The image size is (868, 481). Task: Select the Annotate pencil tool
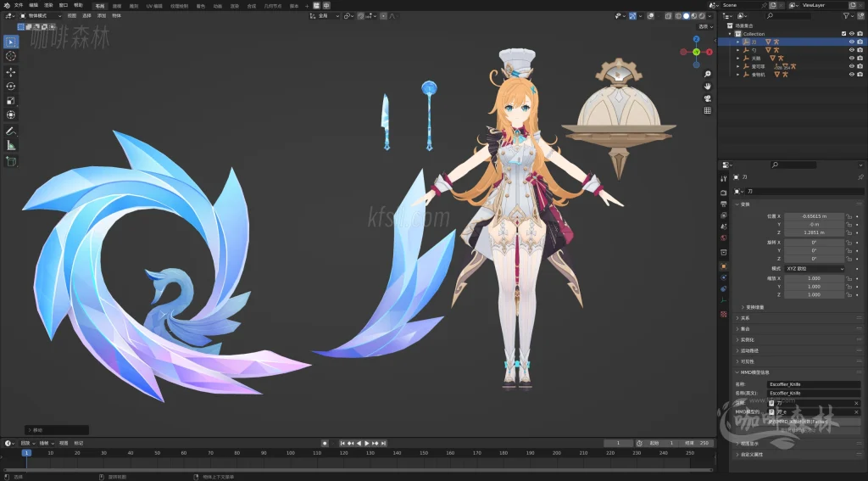10,131
